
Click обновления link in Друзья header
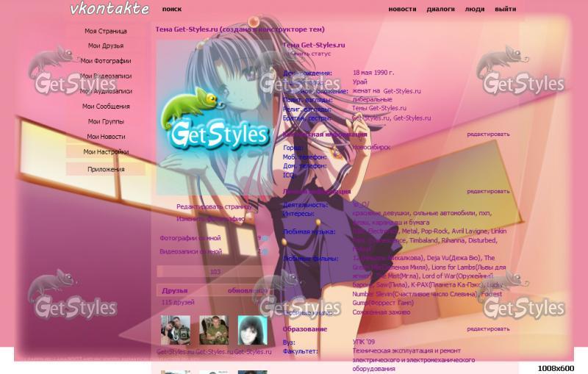[x=248, y=291]
